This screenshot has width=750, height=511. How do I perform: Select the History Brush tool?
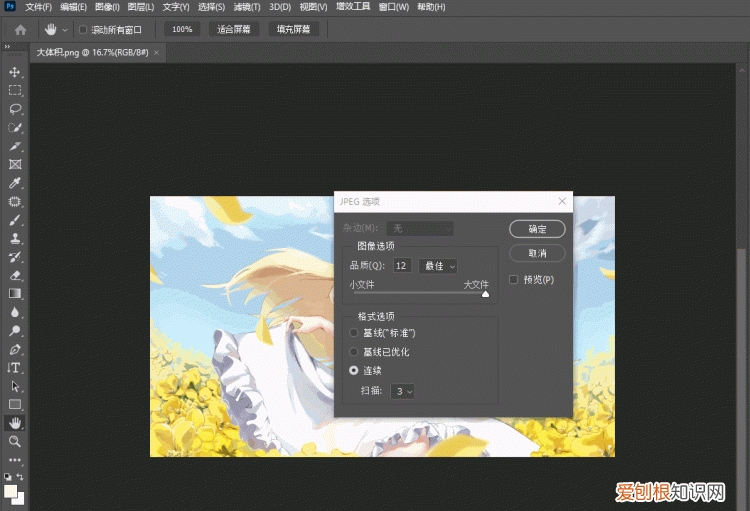[15, 257]
